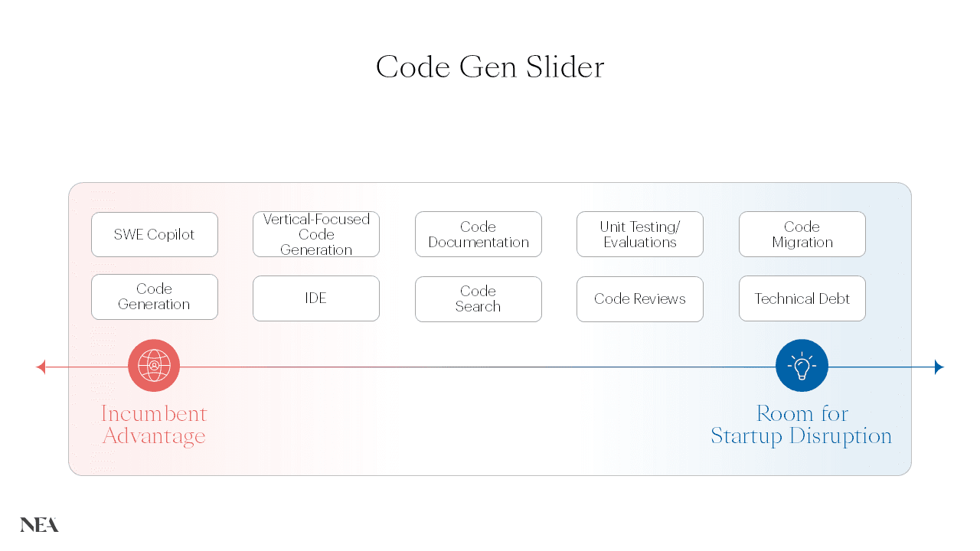
Task: Select the Vertical-Focused Code Generation box
Action: pyautogui.click(x=316, y=234)
